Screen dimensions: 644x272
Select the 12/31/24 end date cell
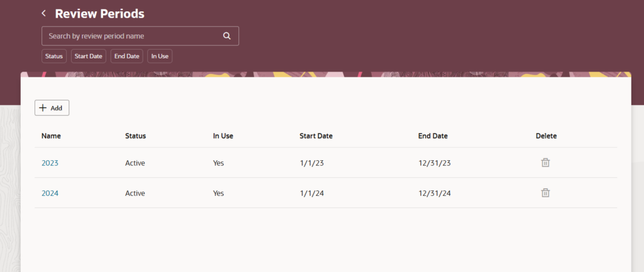(x=435, y=193)
